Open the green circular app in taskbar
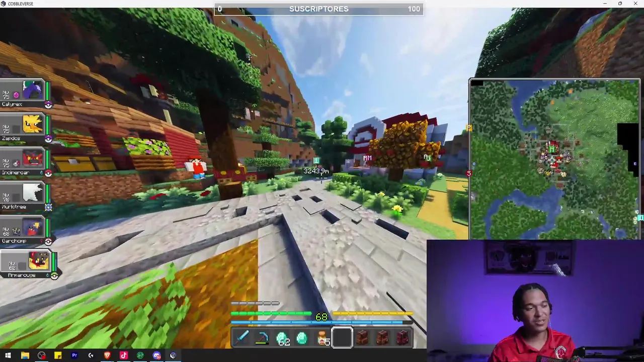The image size is (644, 362). (x=140, y=355)
